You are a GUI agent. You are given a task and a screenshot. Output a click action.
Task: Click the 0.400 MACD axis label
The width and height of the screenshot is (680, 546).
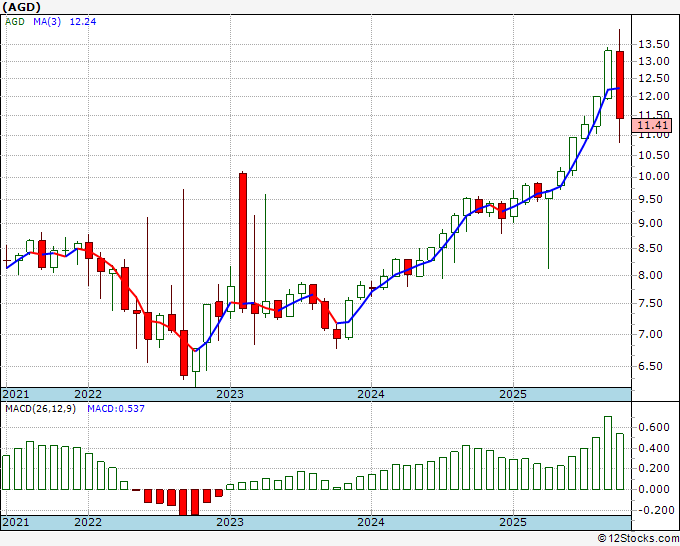[654, 448]
